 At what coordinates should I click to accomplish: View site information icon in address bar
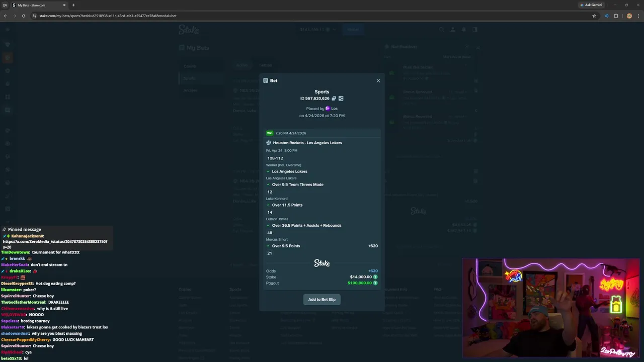[35, 16]
